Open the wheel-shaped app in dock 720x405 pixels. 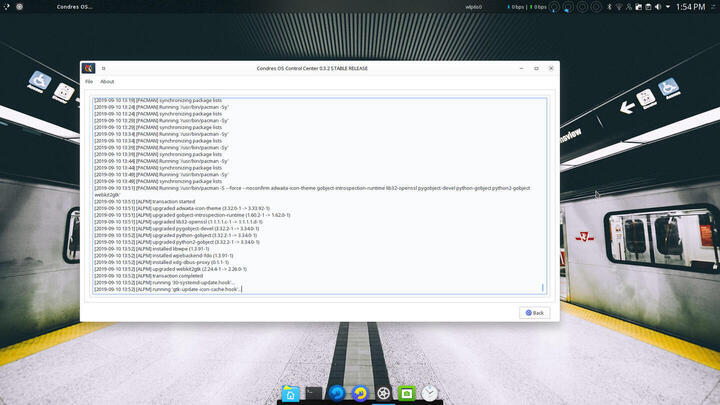[x=383, y=394]
